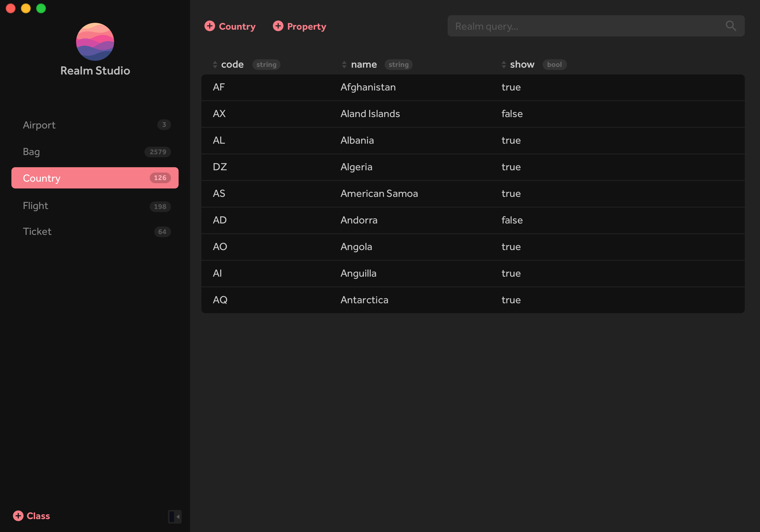Toggle show value for Aland Islands
760x532 pixels.
pos(512,113)
